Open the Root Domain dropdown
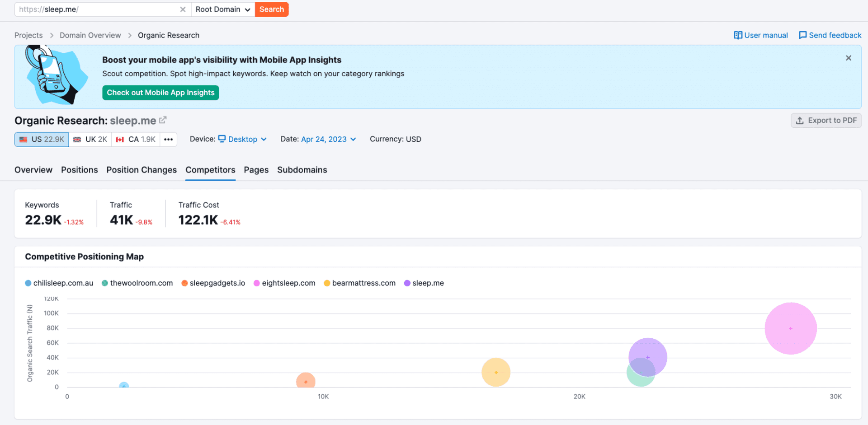 click(223, 9)
